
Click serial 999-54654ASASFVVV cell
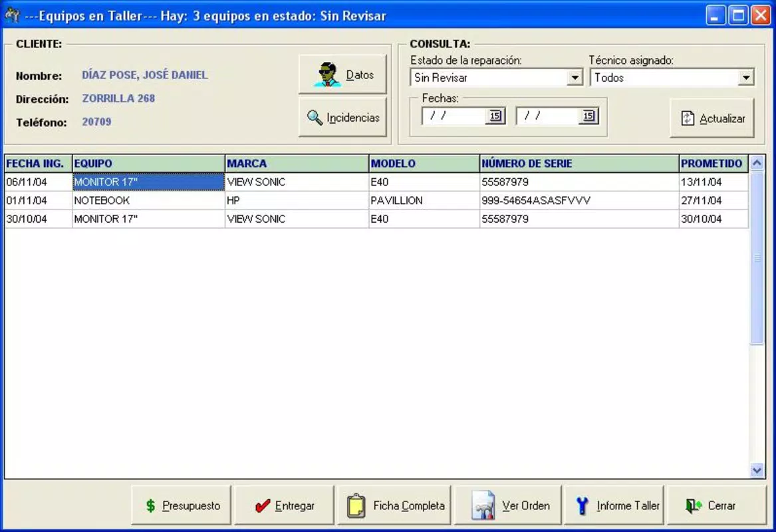[579, 200]
